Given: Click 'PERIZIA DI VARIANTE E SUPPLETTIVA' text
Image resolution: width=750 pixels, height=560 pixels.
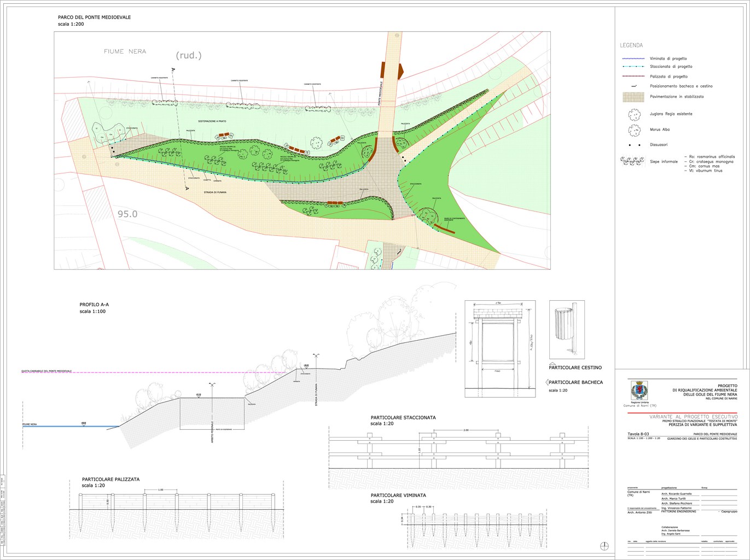Looking at the screenshot, I should point(702,425).
